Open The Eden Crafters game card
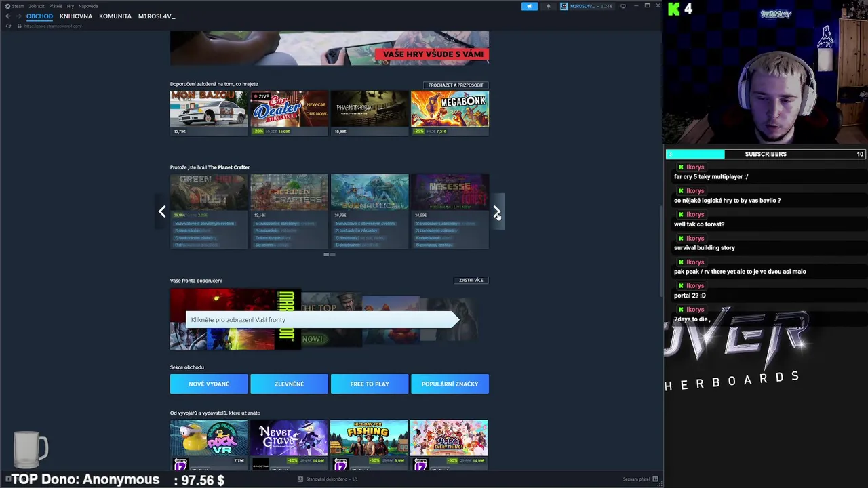The image size is (868, 488). 289,211
